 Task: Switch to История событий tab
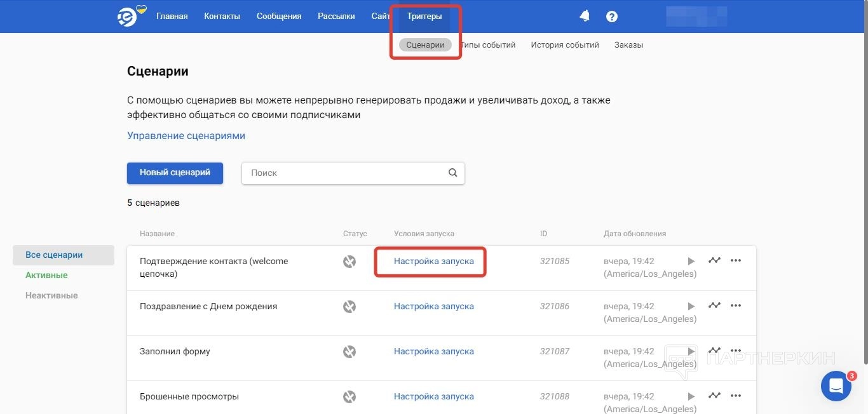click(565, 45)
